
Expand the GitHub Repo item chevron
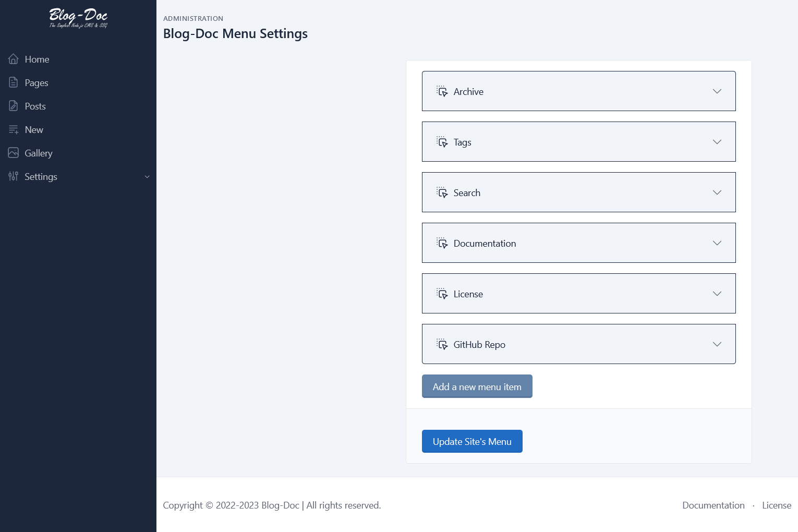click(717, 344)
